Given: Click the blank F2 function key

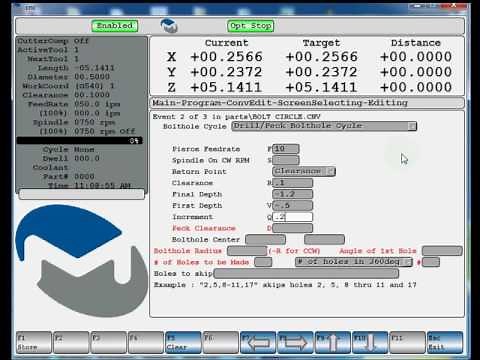Looking at the screenshot, I should [x=71, y=342].
